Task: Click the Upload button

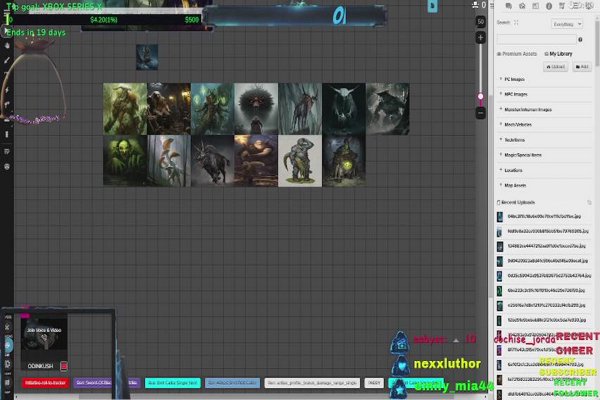Action: pos(555,67)
